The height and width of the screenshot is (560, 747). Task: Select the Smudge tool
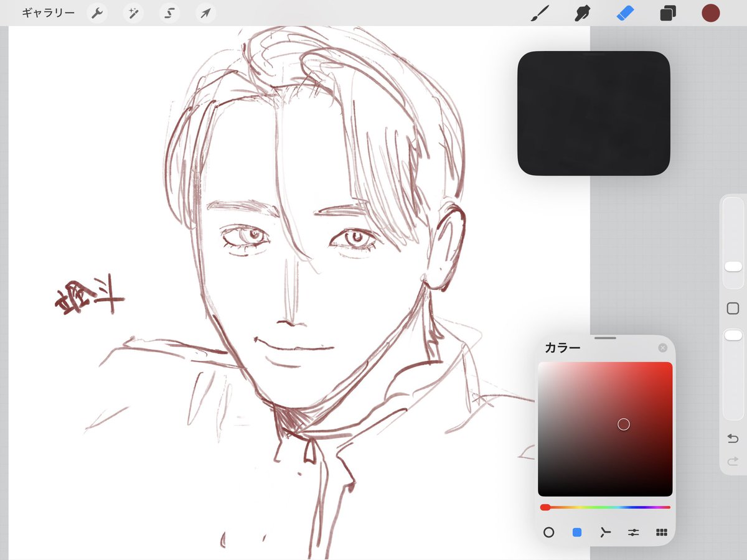click(583, 13)
